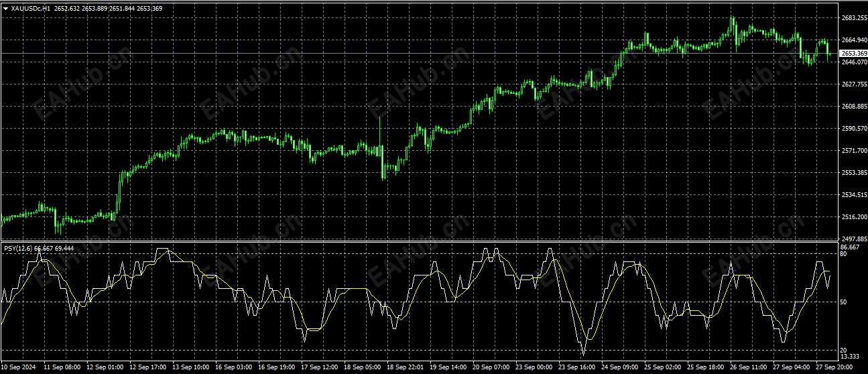Image resolution: width=868 pixels, height=374 pixels.
Task: Click the 10 Sep 2024 time label
Action: [x=19, y=367]
